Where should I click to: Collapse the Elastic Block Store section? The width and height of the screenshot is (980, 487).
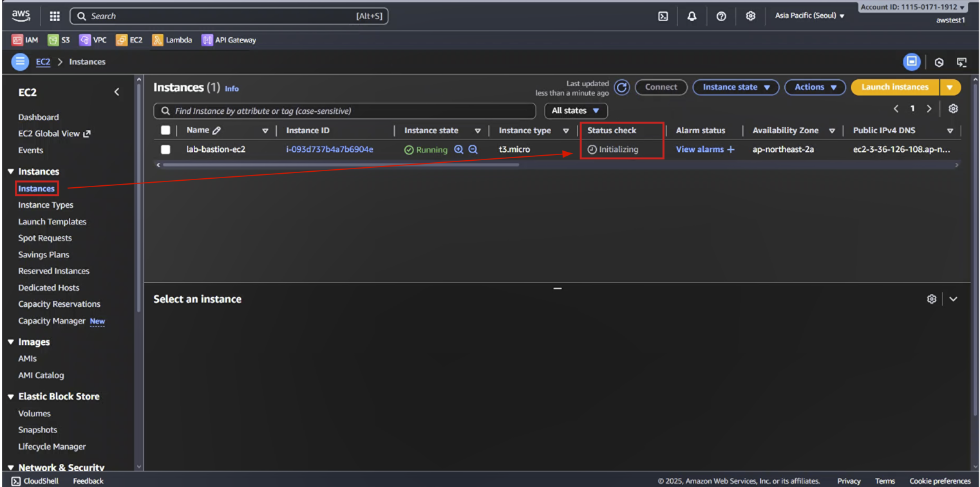pyautogui.click(x=11, y=397)
